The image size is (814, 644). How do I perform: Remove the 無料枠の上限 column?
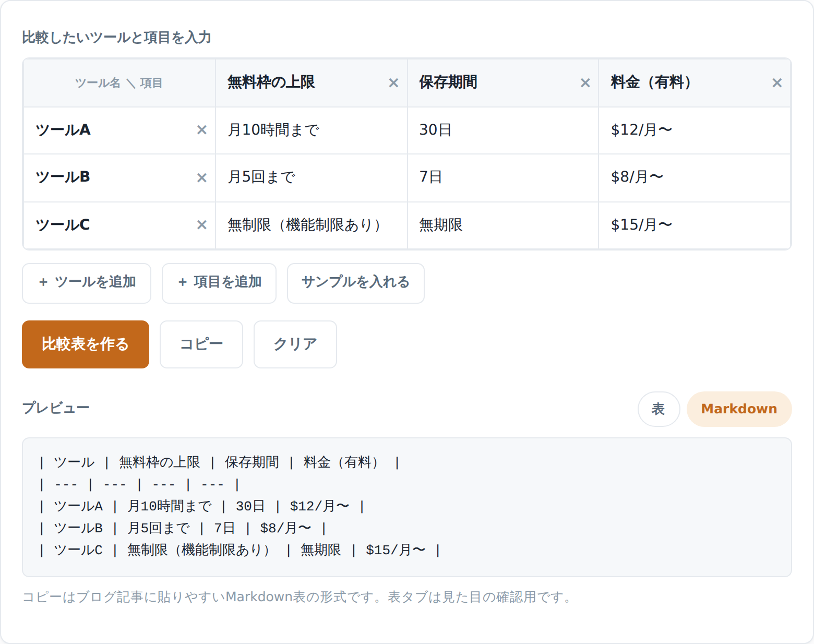393,83
